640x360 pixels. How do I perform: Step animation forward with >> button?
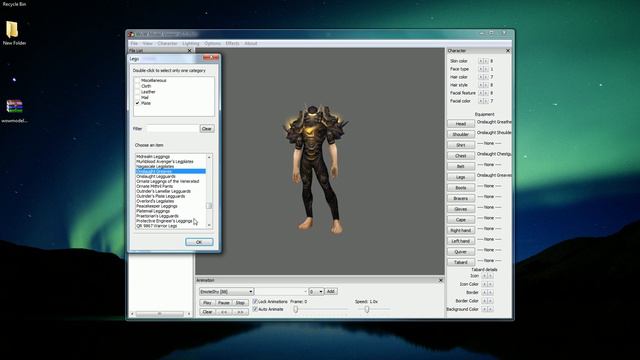[240, 312]
